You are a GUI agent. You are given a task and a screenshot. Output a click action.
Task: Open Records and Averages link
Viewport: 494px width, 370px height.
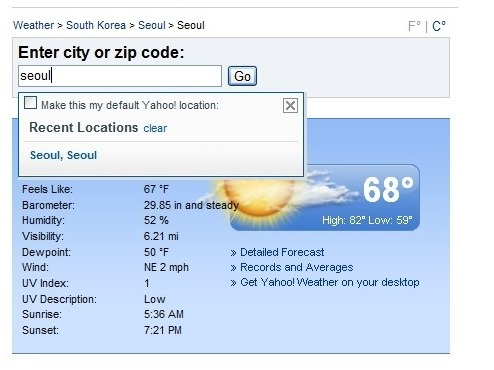click(297, 267)
